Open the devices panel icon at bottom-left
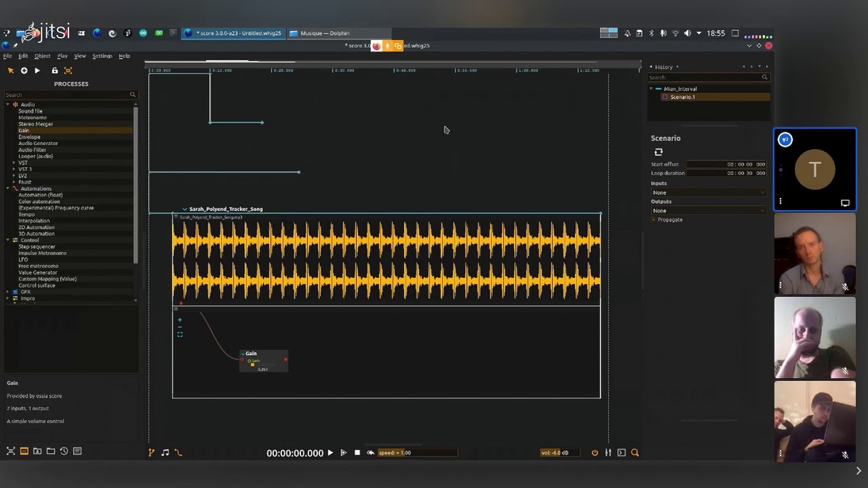The image size is (868, 488). coord(11,451)
